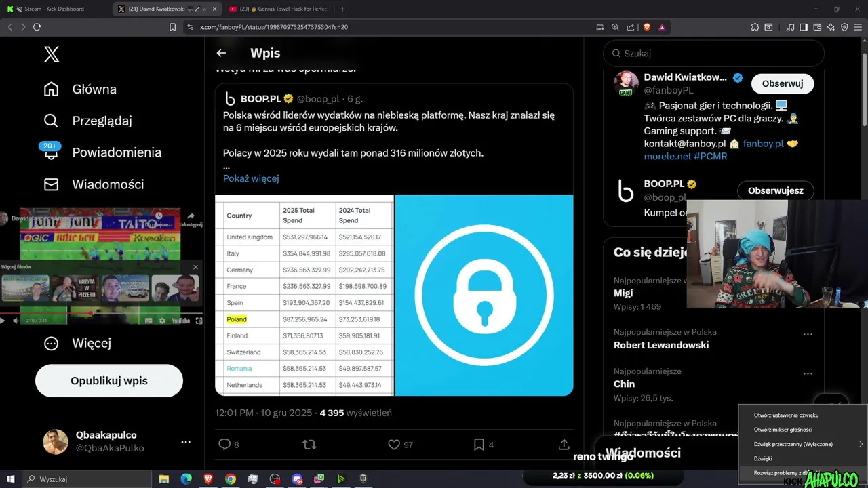Screen dimensions: 868x488
Task: Open the Windows Start menu
Action: (11, 479)
